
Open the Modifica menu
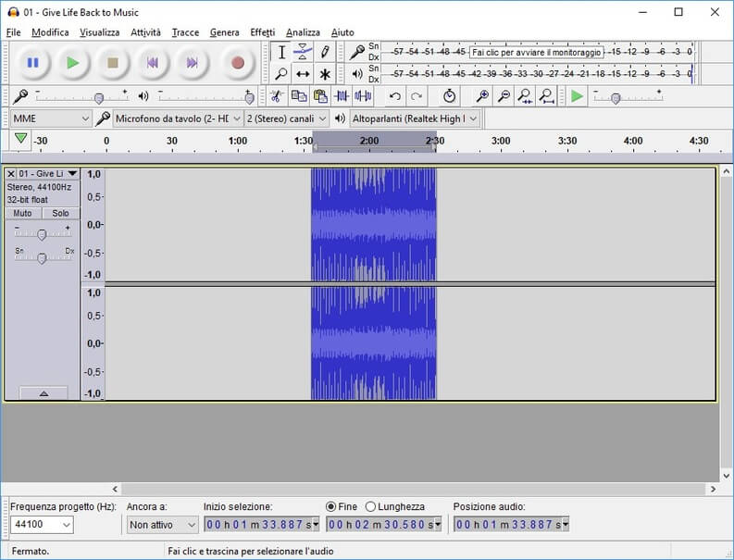click(x=50, y=32)
